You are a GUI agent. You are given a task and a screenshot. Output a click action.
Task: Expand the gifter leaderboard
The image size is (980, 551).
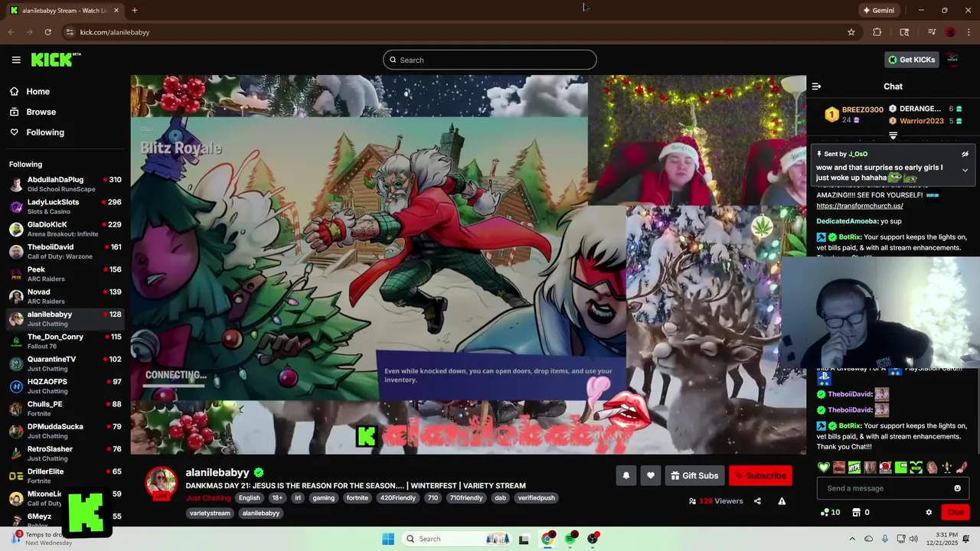pyautogui.click(x=893, y=135)
